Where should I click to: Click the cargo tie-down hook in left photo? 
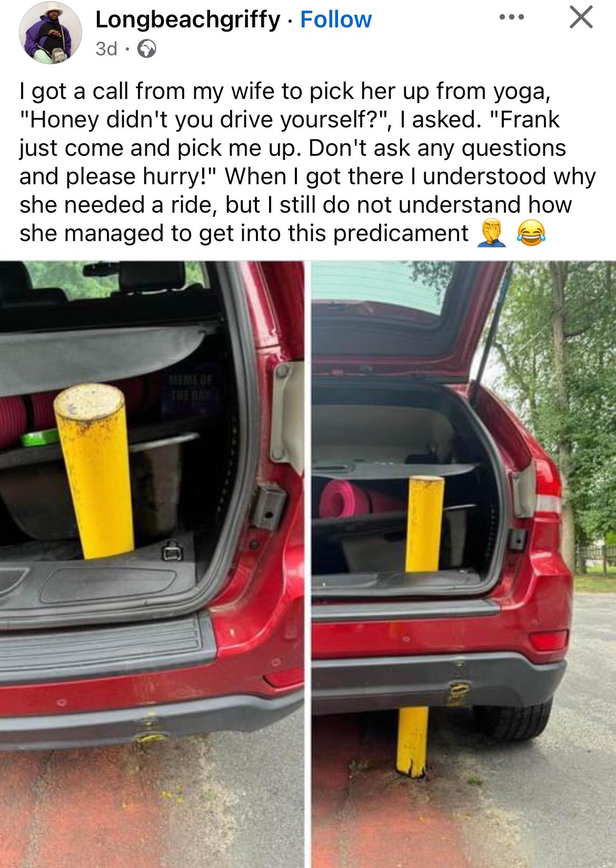pyautogui.click(x=172, y=550)
